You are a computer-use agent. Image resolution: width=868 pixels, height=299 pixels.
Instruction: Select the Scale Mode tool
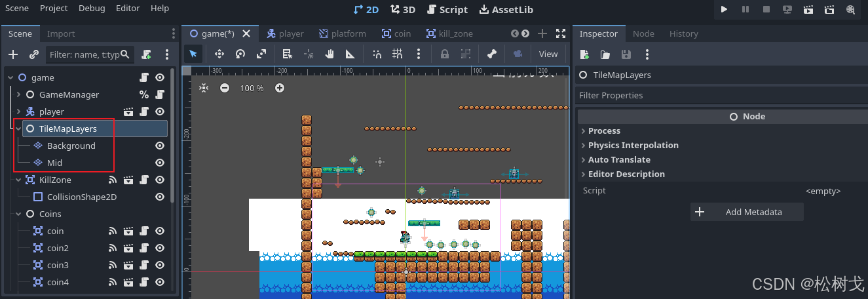(261, 54)
